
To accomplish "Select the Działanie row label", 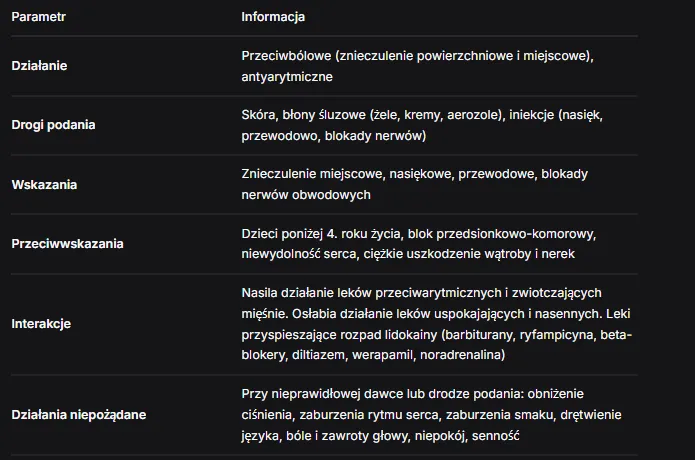I will (39, 66).
